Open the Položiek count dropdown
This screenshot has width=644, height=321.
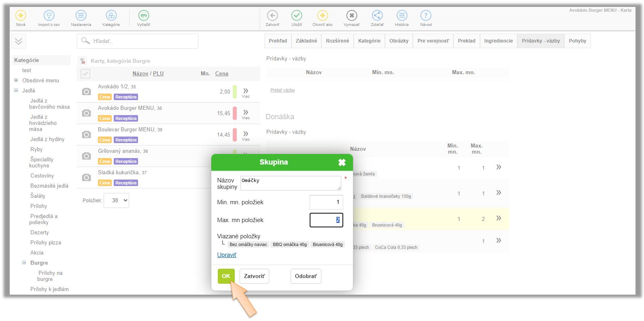tap(116, 200)
